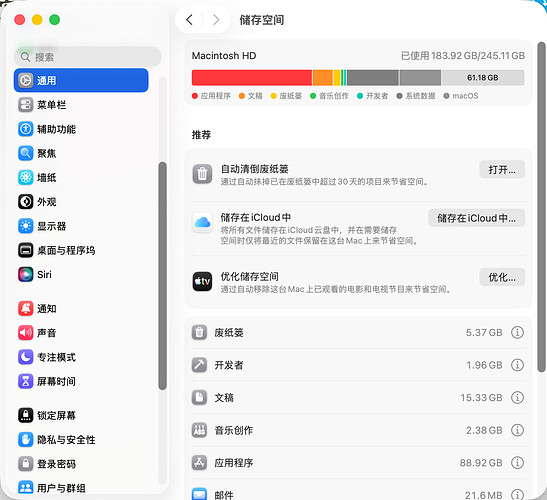
Task: Click the 搜索 search field
Action: coord(87,57)
